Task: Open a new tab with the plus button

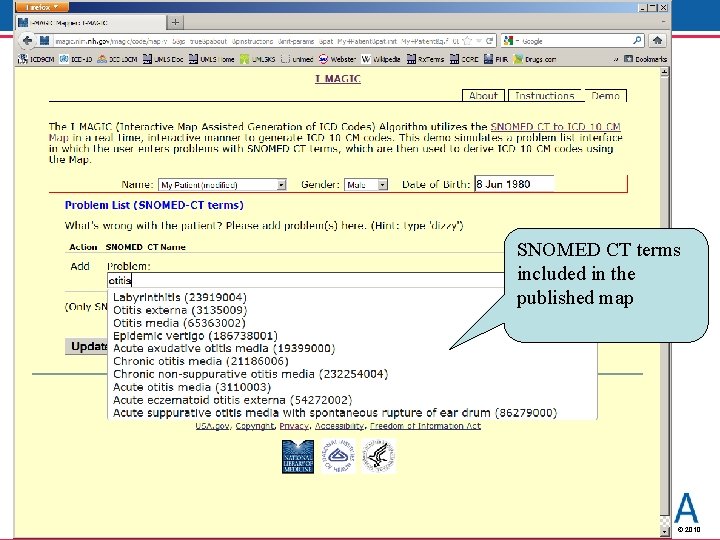Action: pyautogui.click(x=175, y=22)
